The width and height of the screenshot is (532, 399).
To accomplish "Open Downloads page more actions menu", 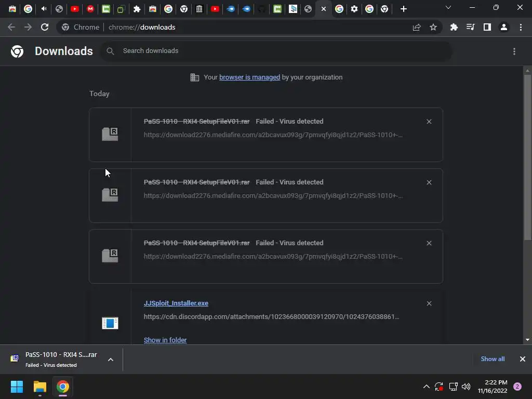I will click(x=514, y=51).
